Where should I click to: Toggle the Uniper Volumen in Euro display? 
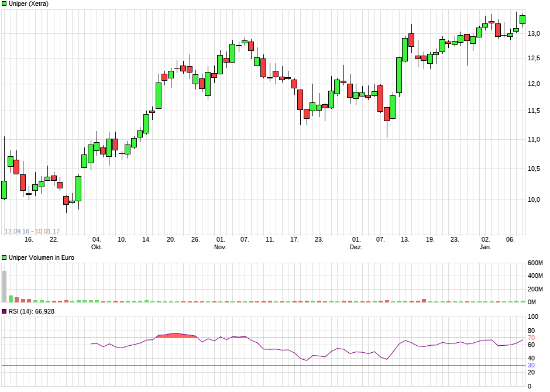(x=38, y=257)
